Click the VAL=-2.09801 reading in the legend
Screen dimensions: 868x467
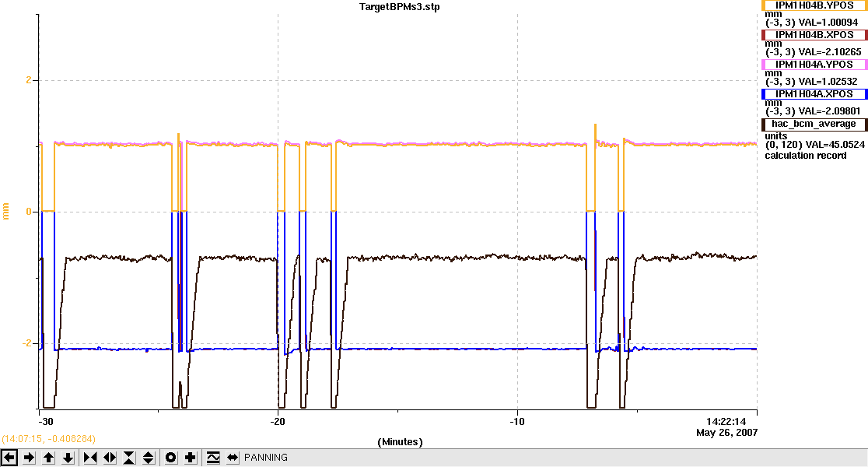(830, 111)
